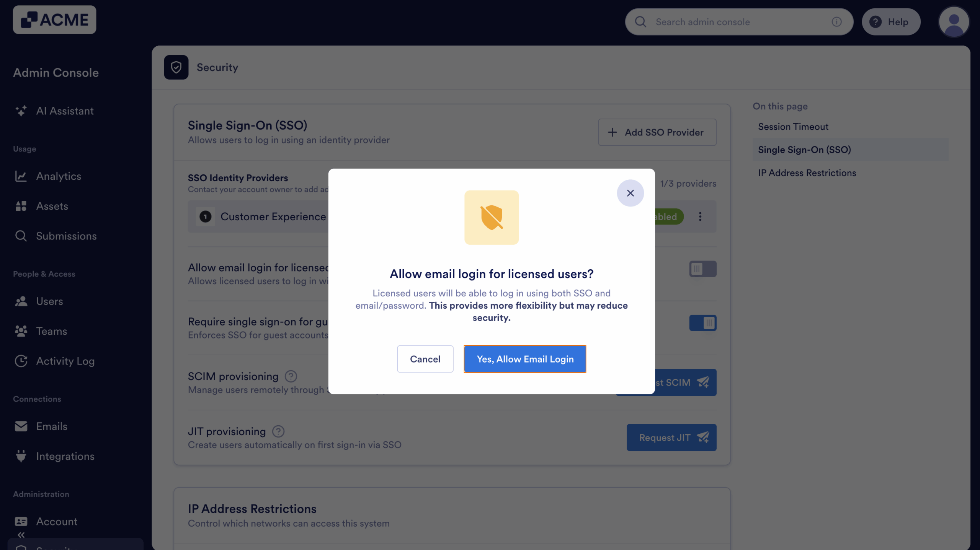Confirm with Yes, Allow Email Login
This screenshot has width=980, height=550.
525,359
